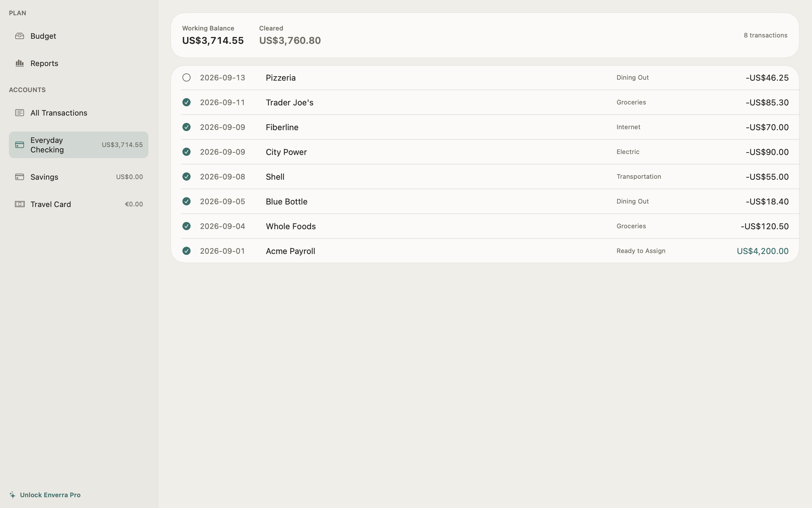The image size is (812, 508).
Task: Click the Trader Joe's amount -US$85.30
Action: coord(767,102)
